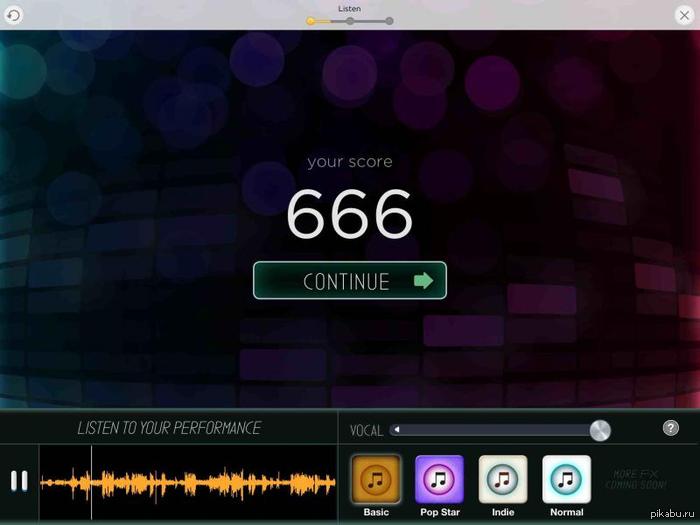700x525 pixels.
Task: Close the score screen with X icon
Action: pyautogui.click(x=684, y=15)
